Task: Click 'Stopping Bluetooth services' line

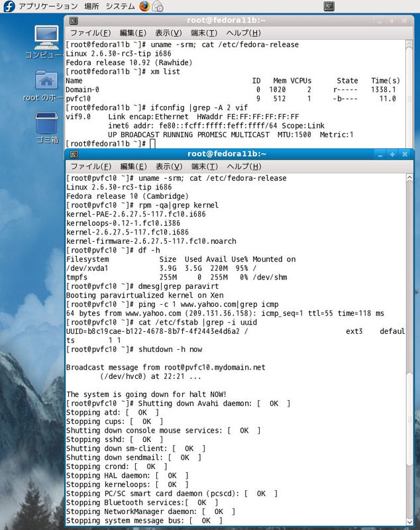Action: click(142, 502)
